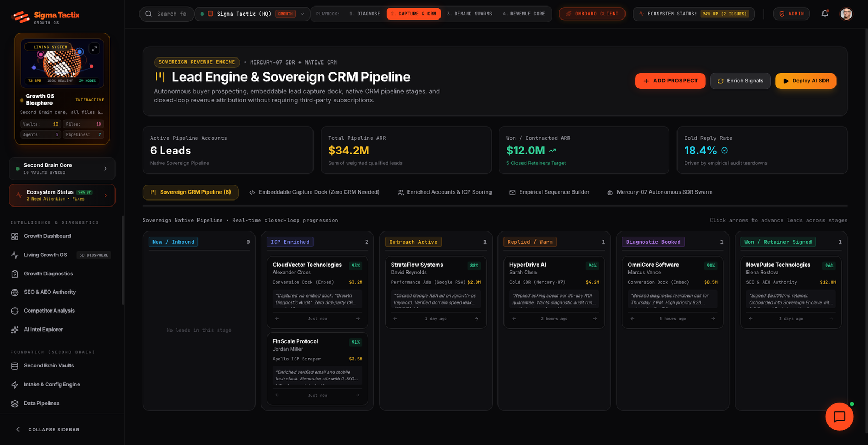Advance CloudVector Technologies with right arrow
Screen dimensions: 868x445
coord(358,319)
